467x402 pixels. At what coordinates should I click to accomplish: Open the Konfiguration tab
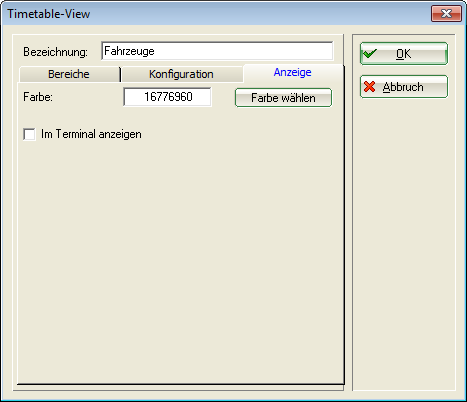coord(181,74)
